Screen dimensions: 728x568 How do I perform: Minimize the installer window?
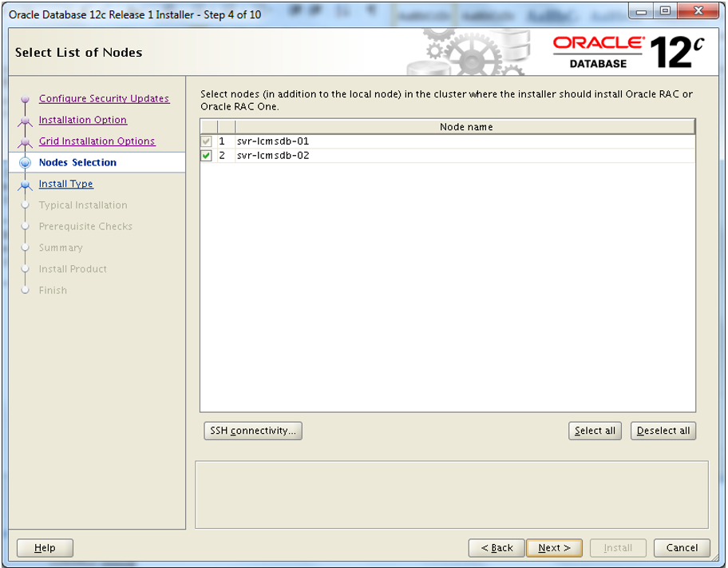click(x=641, y=11)
